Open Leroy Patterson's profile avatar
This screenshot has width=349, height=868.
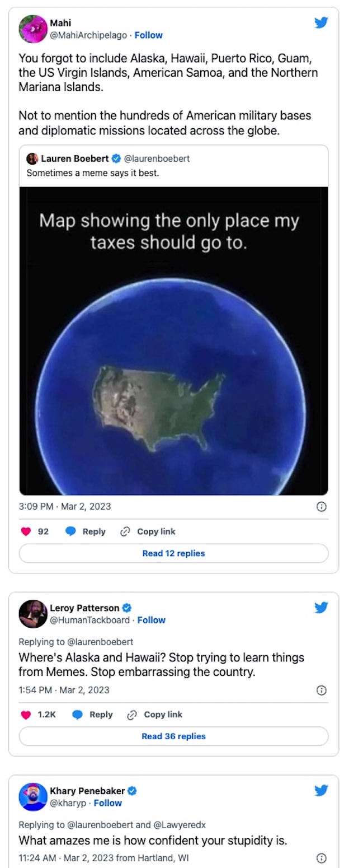click(x=32, y=614)
